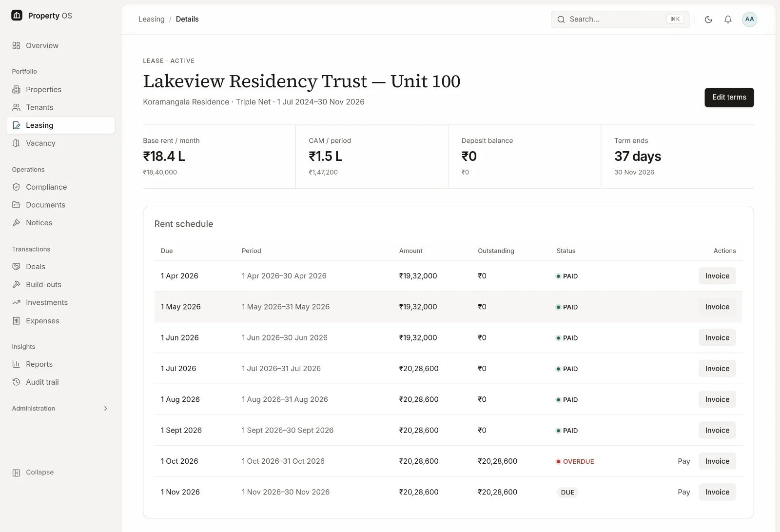Open the Tenants section
Image resolution: width=780 pixels, height=532 pixels.
[60, 107]
